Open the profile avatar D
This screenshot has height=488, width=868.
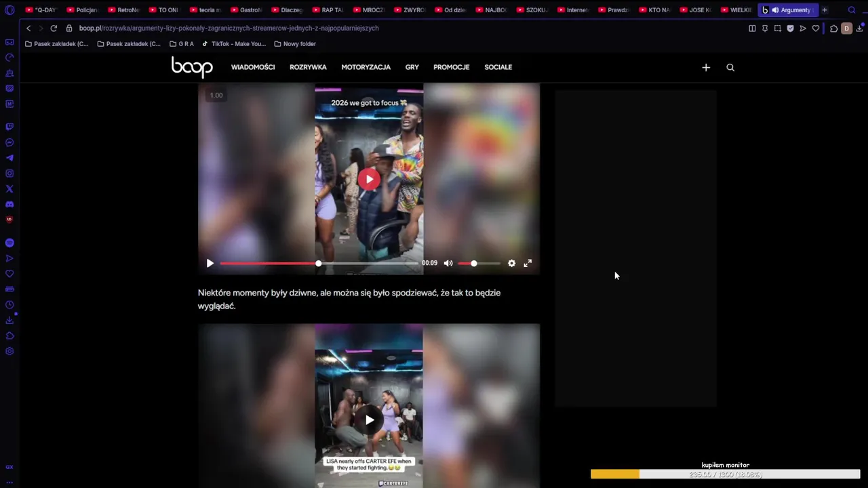846,28
